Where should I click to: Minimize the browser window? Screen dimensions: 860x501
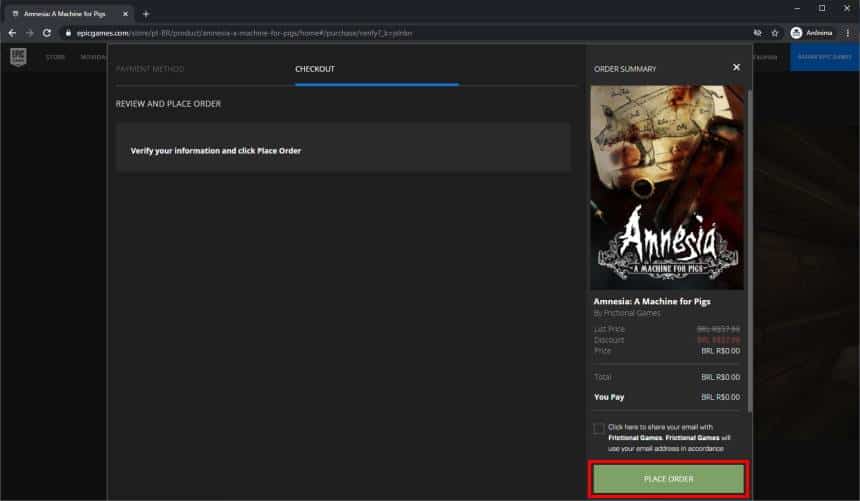tap(797, 8)
